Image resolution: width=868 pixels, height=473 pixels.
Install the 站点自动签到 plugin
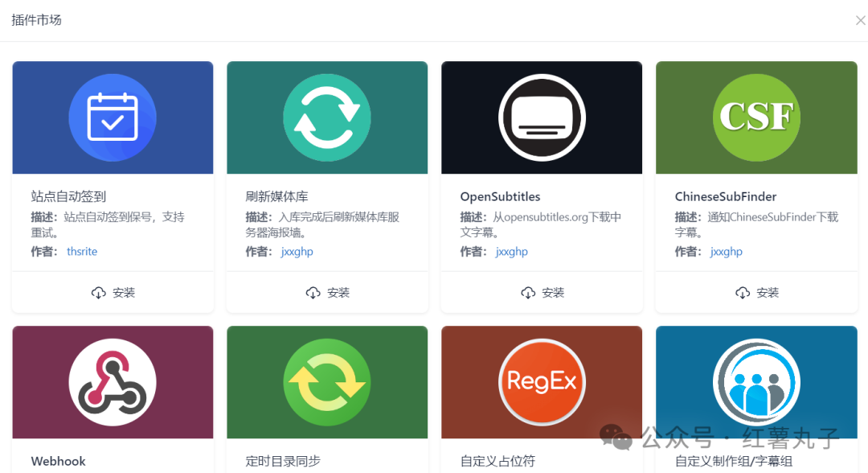113,293
